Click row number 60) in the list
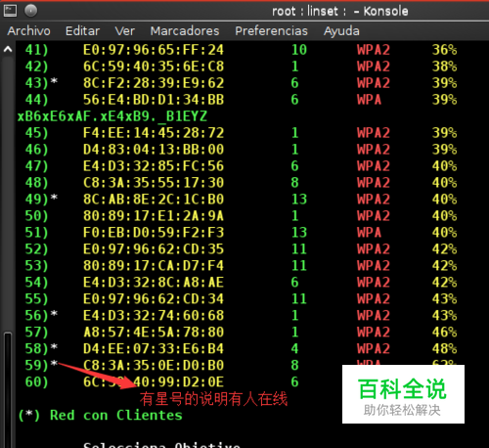The width and height of the screenshot is (489, 448). [36, 382]
